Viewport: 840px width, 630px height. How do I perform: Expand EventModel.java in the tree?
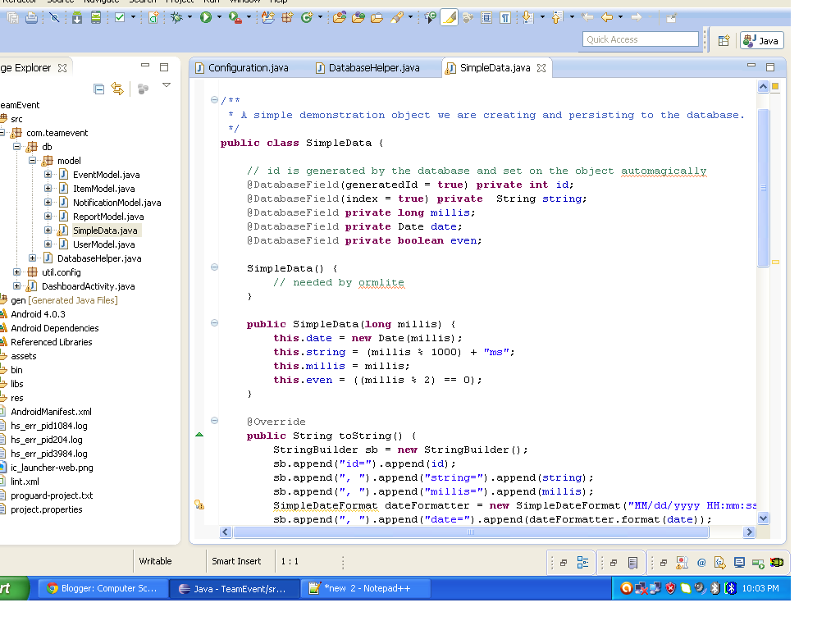(x=48, y=174)
